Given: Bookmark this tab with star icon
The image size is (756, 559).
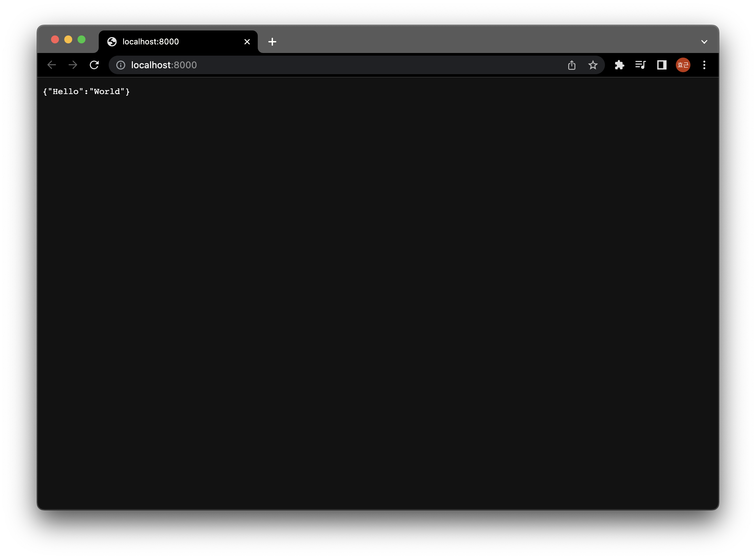Looking at the screenshot, I should pos(593,65).
